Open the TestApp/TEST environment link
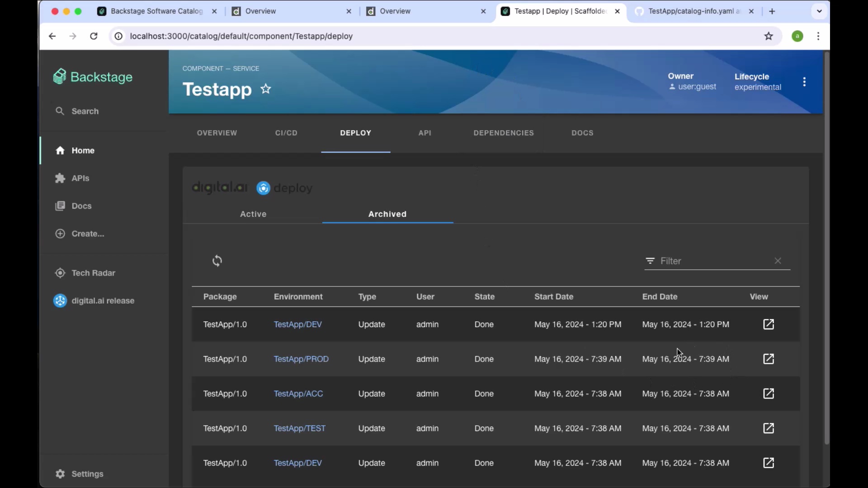This screenshot has height=488, width=868. point(299,428)
